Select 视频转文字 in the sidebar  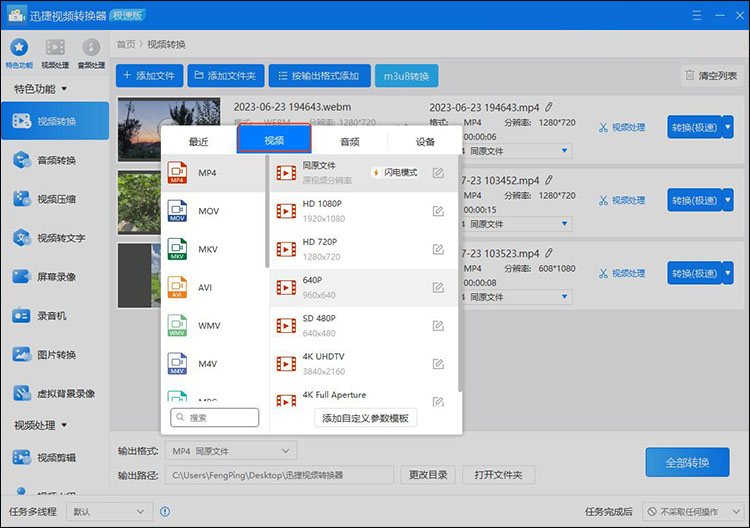[x=55, y=238]
